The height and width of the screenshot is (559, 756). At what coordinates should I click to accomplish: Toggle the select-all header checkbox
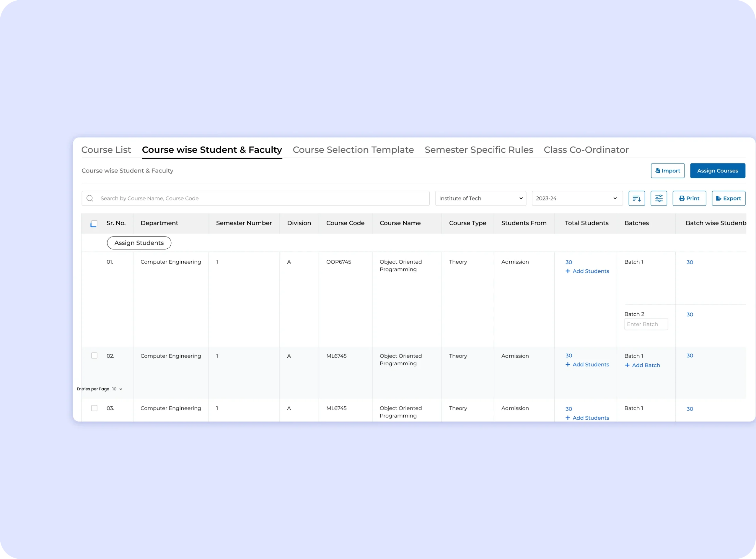click(x=94, y=224)
